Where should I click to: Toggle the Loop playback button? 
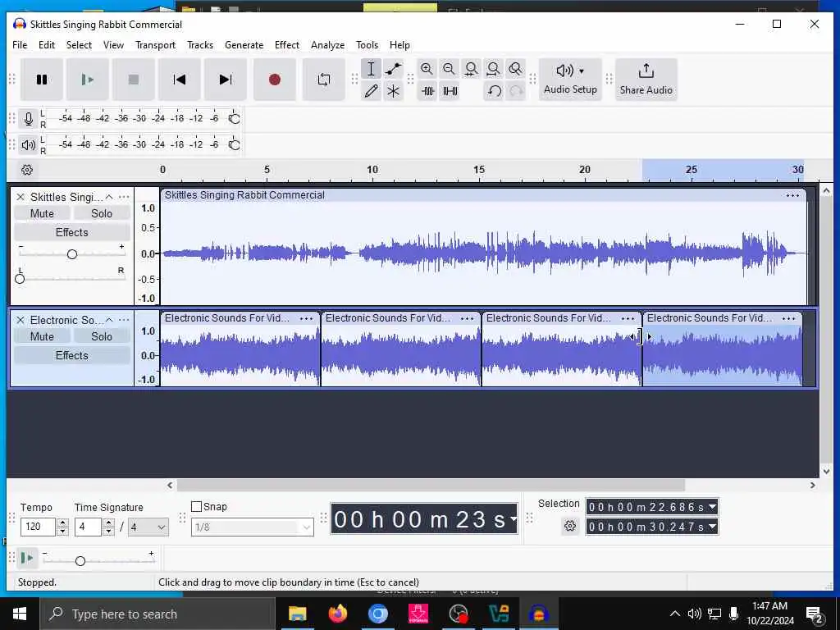point(323,80)
